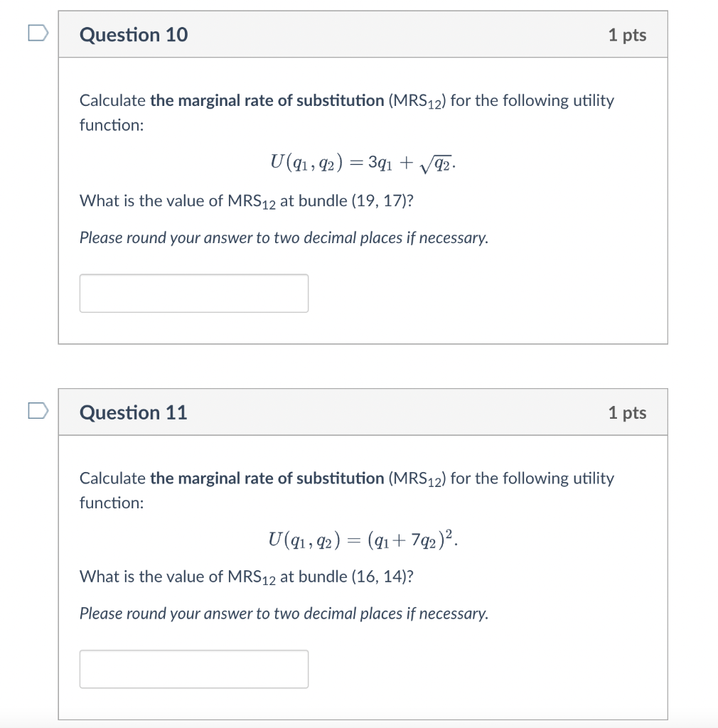
Task: Select the pin icon left of Question 10 header
Action: [x=39, y=31]
